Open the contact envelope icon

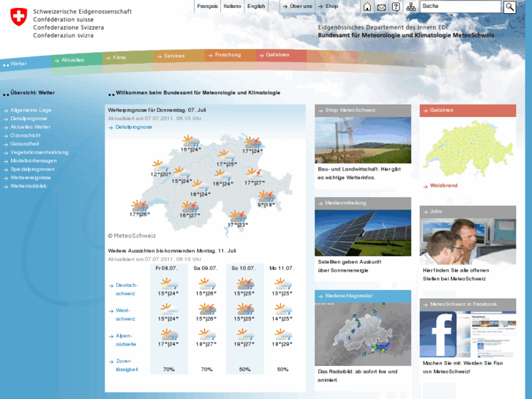(x=381, y=7)
